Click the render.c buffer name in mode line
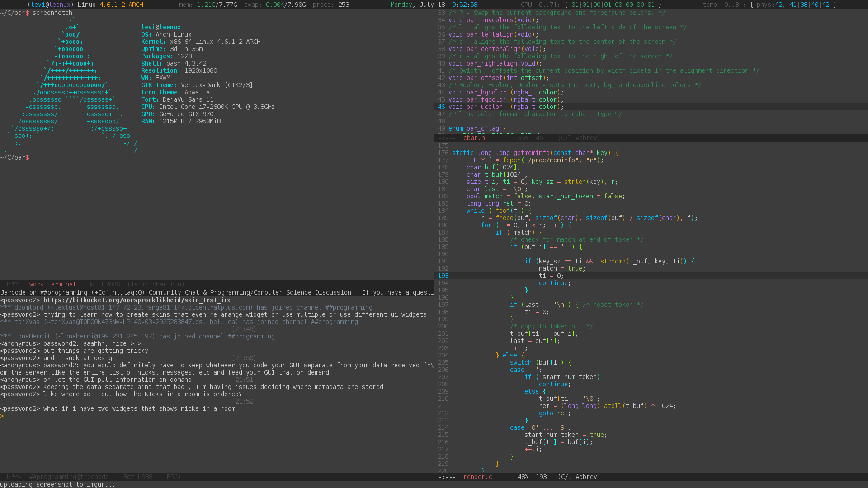The width and height of the screenshot is (868, 488). click(477, 477)
